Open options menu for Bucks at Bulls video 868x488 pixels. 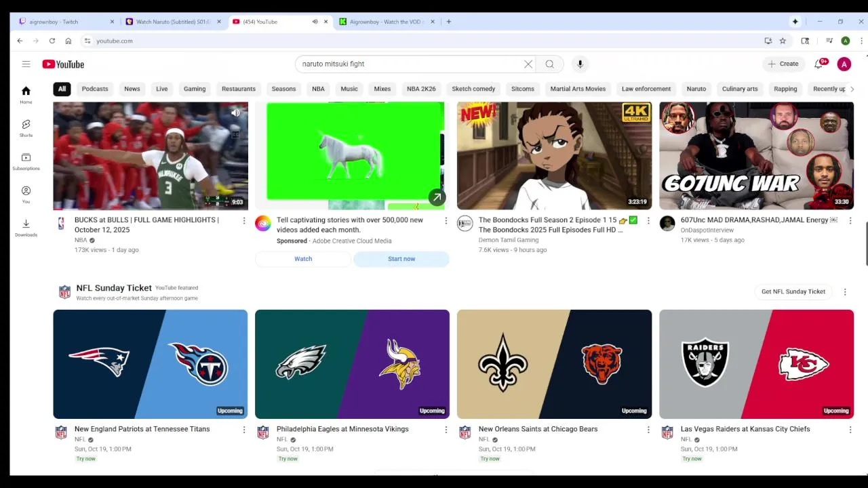click(x=244, y=220)
